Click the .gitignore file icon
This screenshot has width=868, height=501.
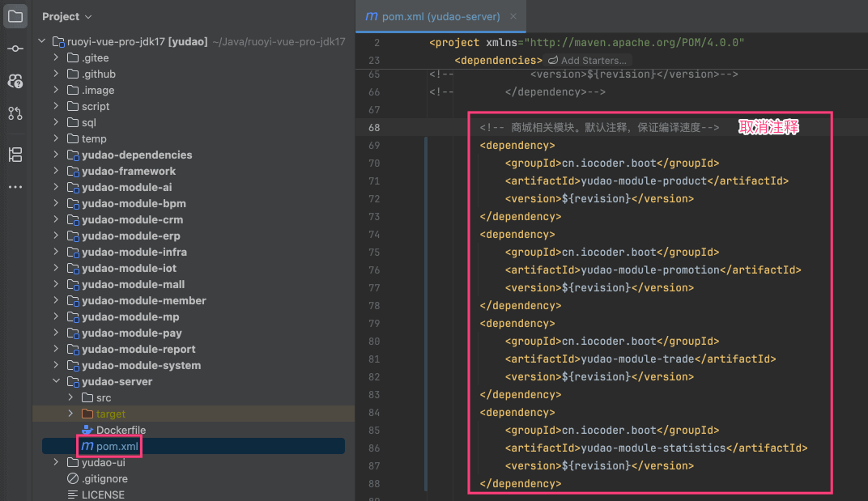(x=74, y=478)
